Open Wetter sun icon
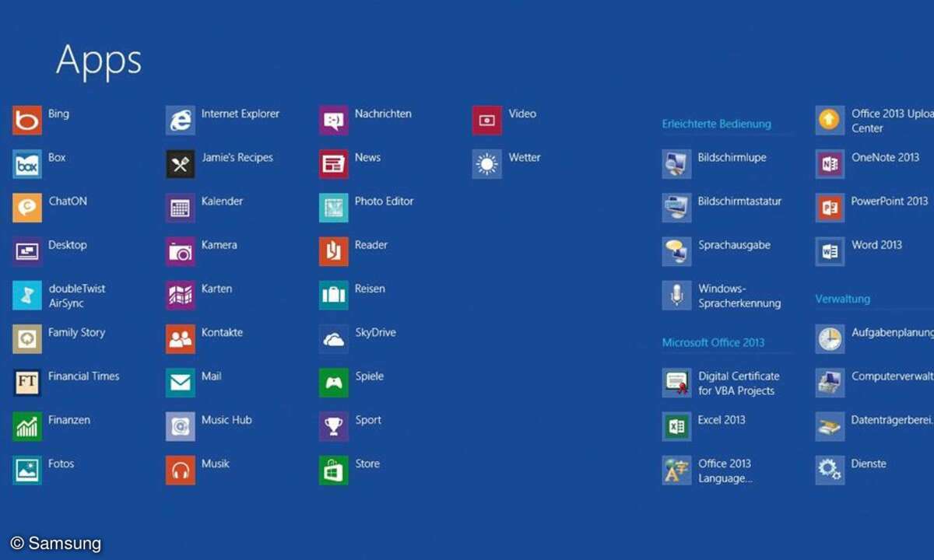The width and height of the screenshot is (934, 560). tap(487, 164)
